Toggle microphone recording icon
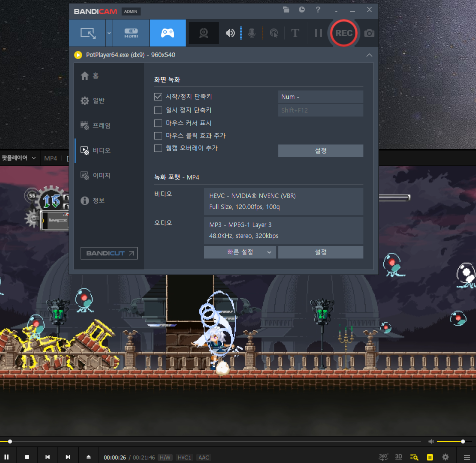The height and width of the screenshot is (463, 476). [252, 33]
